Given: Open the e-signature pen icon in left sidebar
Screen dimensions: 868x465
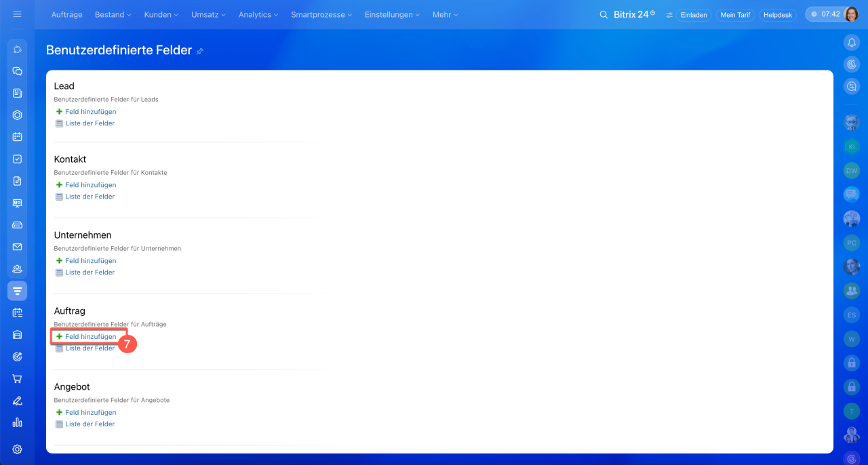Looking at the screenshot, I should (18, 401).
